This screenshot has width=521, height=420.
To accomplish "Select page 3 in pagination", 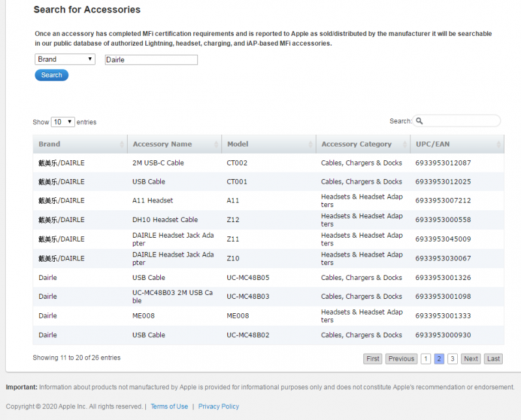I will tap(453, 359).
